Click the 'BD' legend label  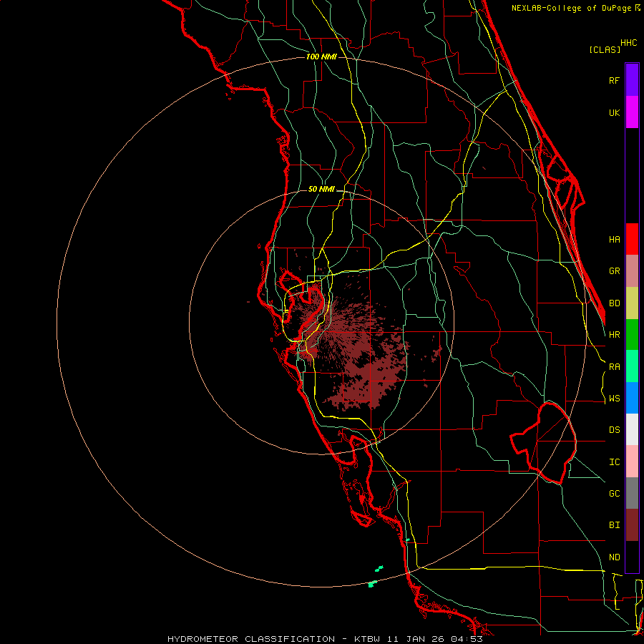pyautogui.click(x=614, y=303)
